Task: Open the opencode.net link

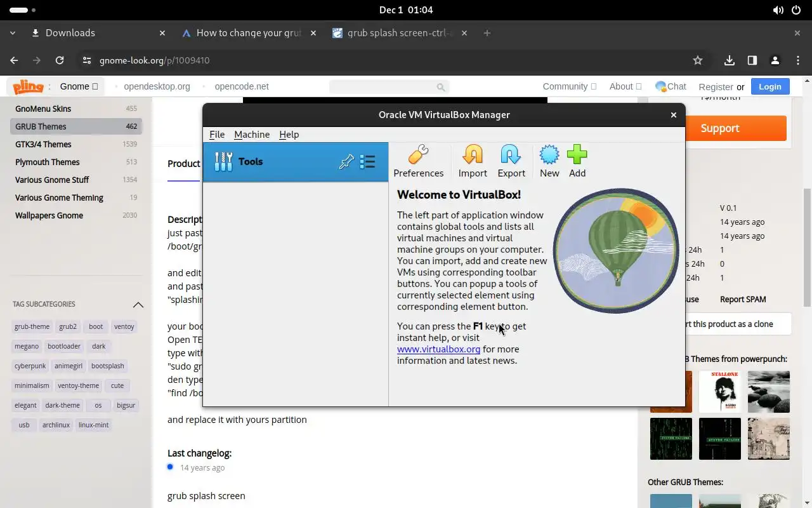Action: pyautogui.click(x=242, y=86)
